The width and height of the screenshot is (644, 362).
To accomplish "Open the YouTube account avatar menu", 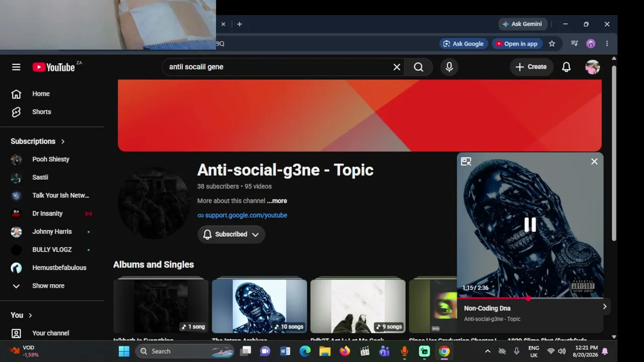I will tap(592, 67).
